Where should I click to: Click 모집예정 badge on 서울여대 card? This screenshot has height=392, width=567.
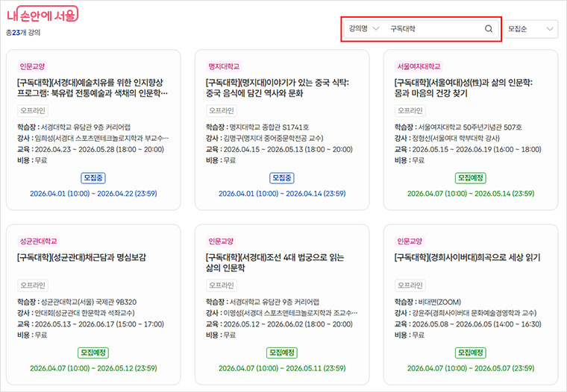pyautogui.click(x=471, y=178)
